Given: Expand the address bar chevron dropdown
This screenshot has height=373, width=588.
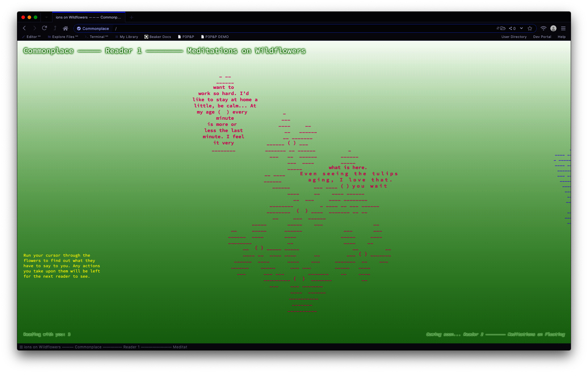Looking at the screenshot, I should [522, 28].
